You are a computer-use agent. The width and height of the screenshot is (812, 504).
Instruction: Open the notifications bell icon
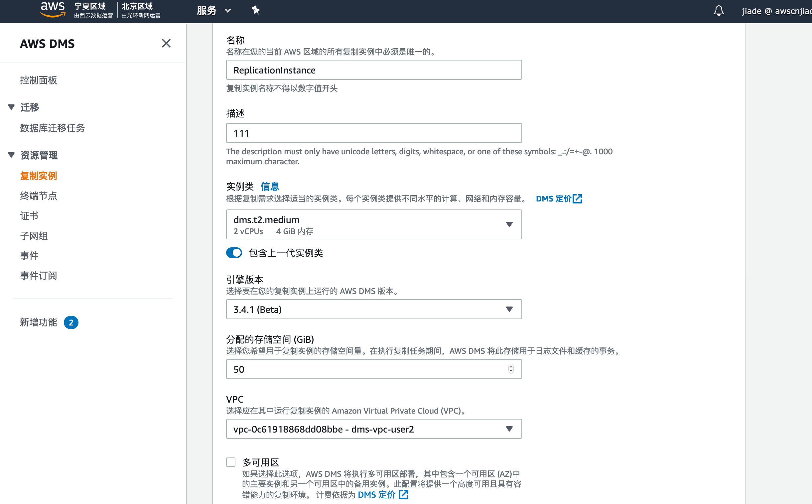pos(719,11)
